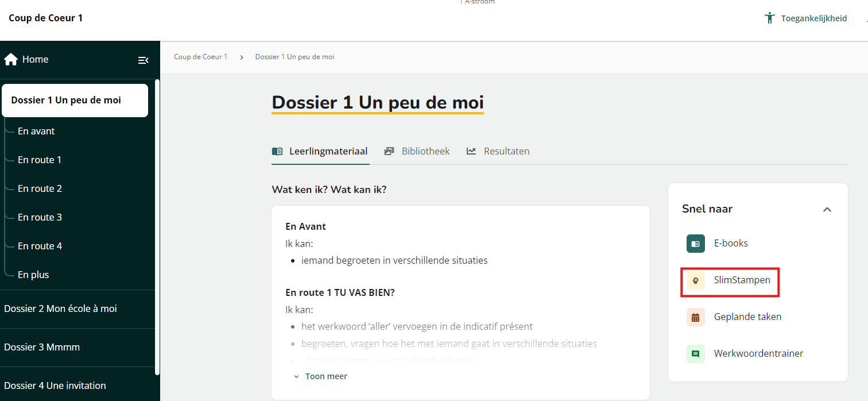Click the Bibliotheek images icon

[389, 152]
